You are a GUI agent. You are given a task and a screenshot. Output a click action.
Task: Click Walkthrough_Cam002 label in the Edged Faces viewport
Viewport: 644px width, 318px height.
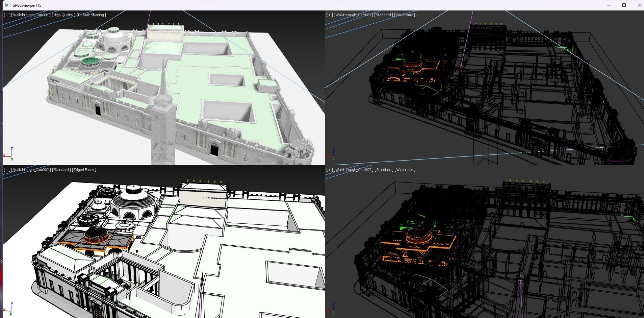tap(31, 170)
